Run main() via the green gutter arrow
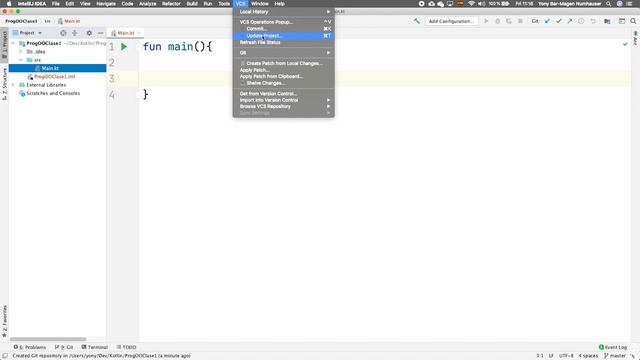Screen dimensions: 640x360 [124, 47]
